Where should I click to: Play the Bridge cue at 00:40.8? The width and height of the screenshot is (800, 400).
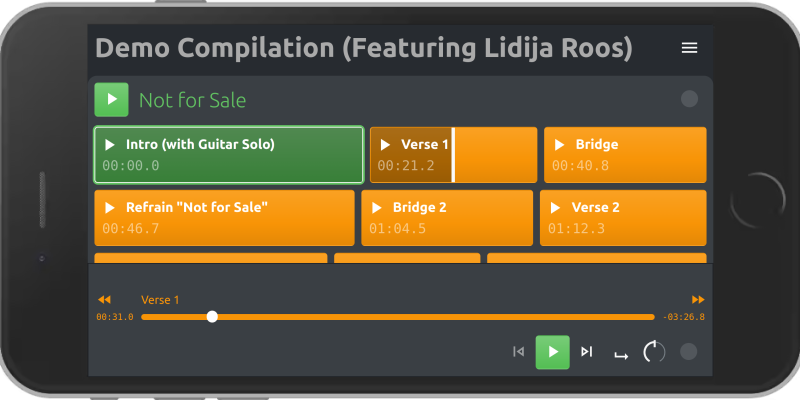(x=625, y=155)
